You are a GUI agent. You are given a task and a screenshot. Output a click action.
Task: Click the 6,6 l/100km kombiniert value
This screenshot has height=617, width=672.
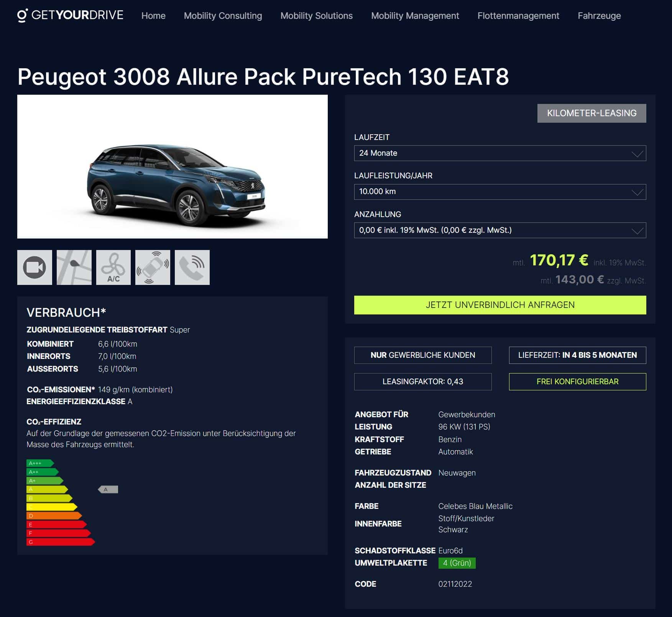pos(118,344)
